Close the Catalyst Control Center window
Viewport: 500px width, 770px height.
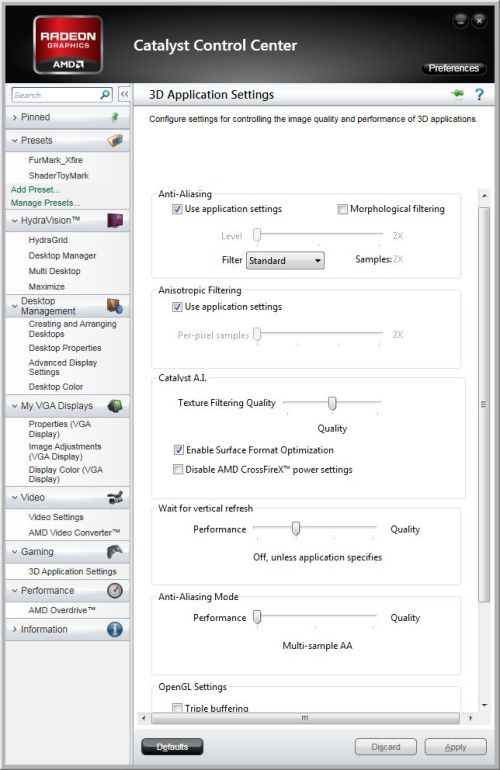[x=479, y=20]
